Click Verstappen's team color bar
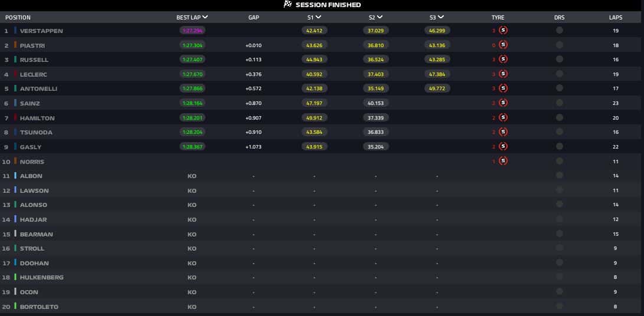Viewport: 644px width, 316px height. click(15, 31)
